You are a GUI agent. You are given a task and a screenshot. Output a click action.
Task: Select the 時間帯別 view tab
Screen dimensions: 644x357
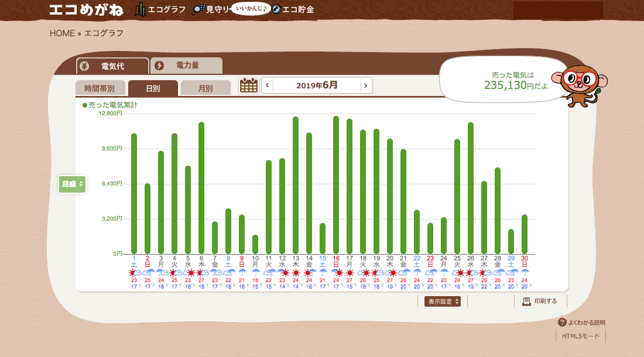coord(100,88)
